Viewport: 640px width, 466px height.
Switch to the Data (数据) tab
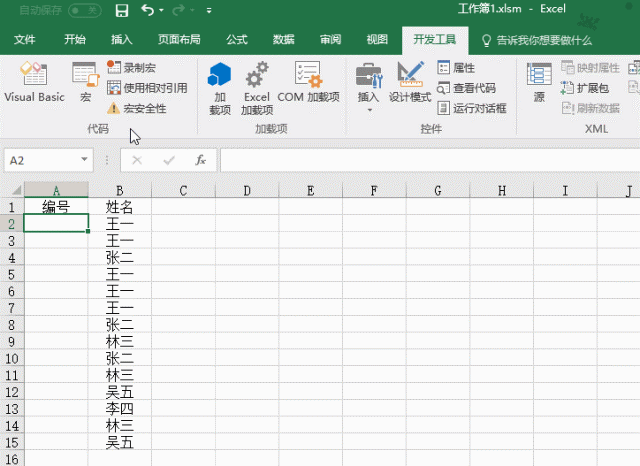point(284,40)
